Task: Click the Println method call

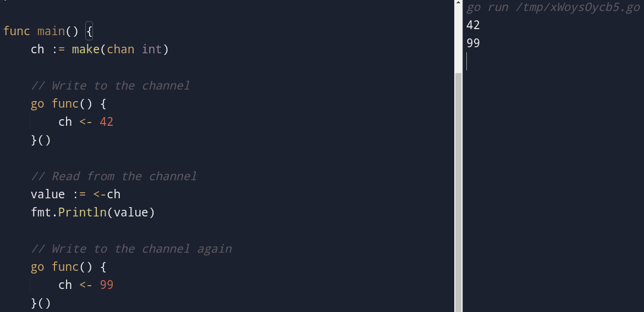Action: pos(82,212)
